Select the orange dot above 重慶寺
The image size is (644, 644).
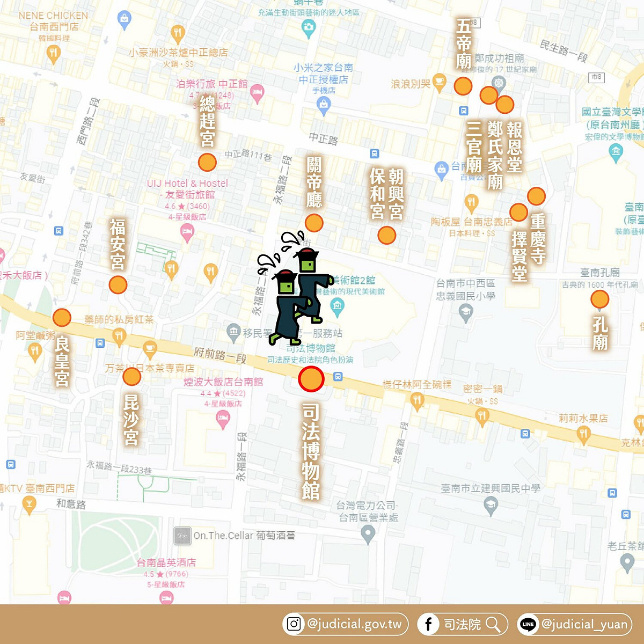pos(536,196)
